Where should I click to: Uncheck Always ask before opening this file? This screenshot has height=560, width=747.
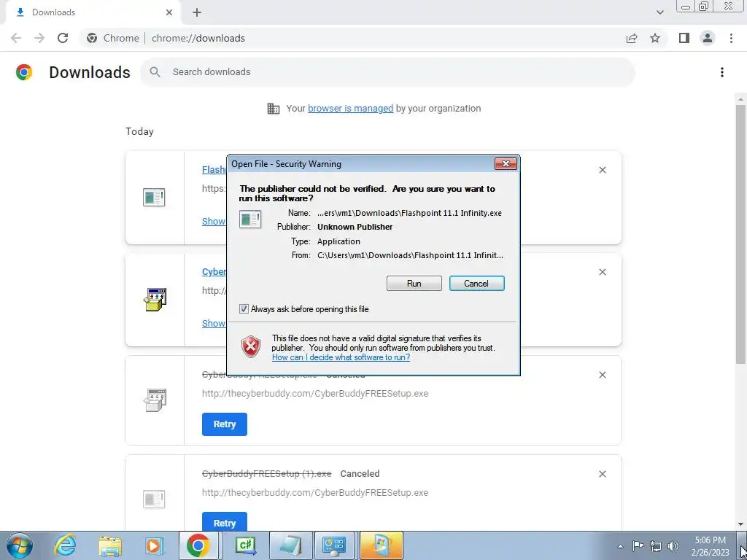tap(244, 309)
